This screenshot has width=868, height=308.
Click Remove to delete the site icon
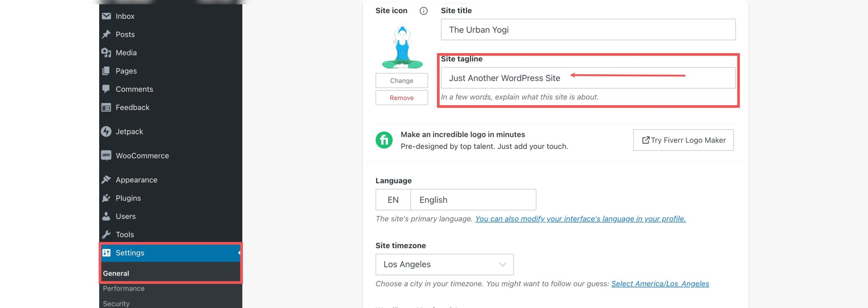(x=401, y=98)
